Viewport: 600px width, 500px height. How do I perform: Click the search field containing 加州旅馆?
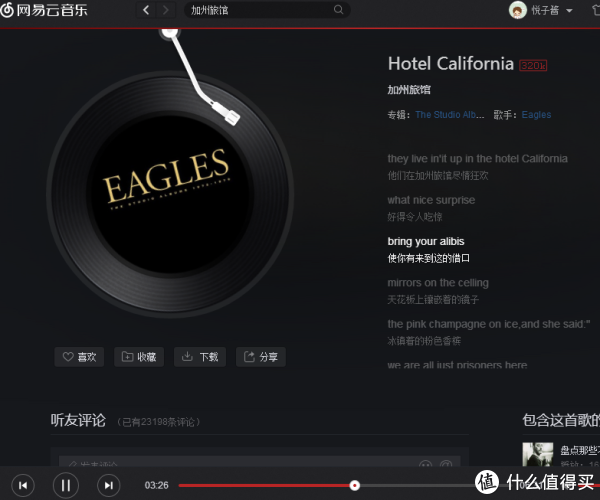click(267, 10)
